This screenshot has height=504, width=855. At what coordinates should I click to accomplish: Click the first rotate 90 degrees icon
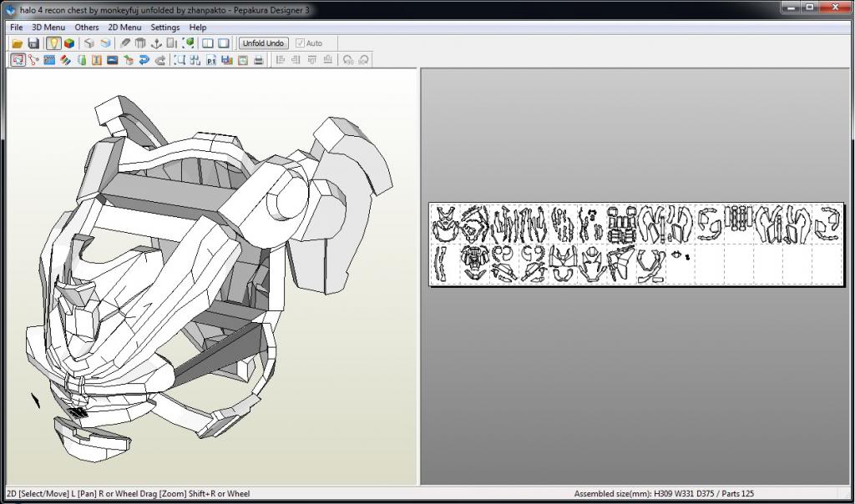tap(347, 60)
